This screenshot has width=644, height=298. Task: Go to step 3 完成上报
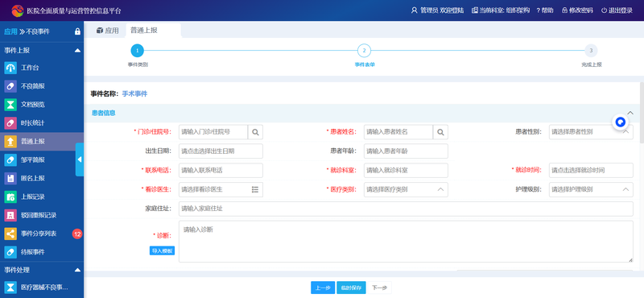(x=591, y=51)
